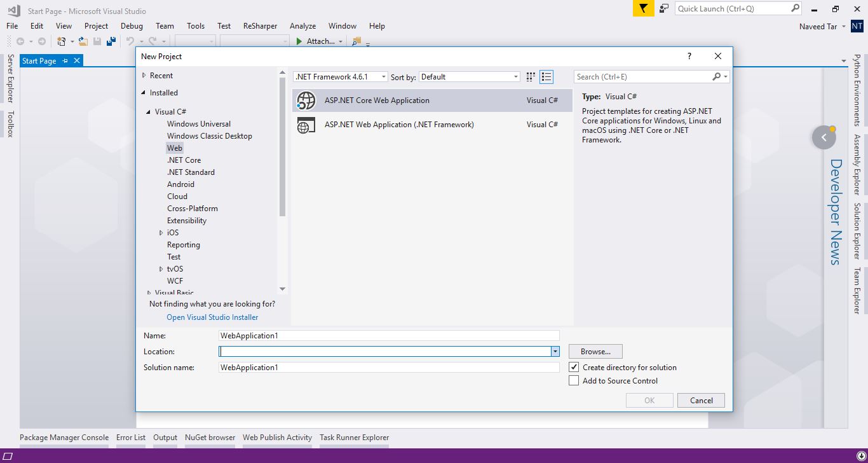Click the NT account avatar

857,26
